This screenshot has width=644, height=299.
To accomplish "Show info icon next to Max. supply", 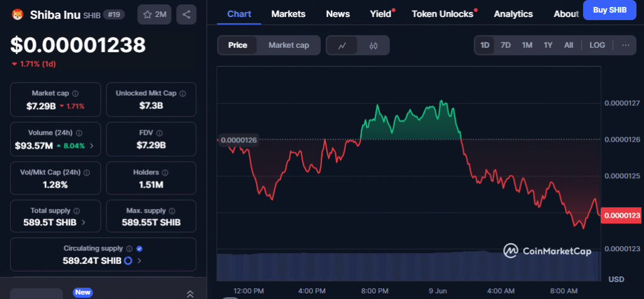I will pos(172,211).
